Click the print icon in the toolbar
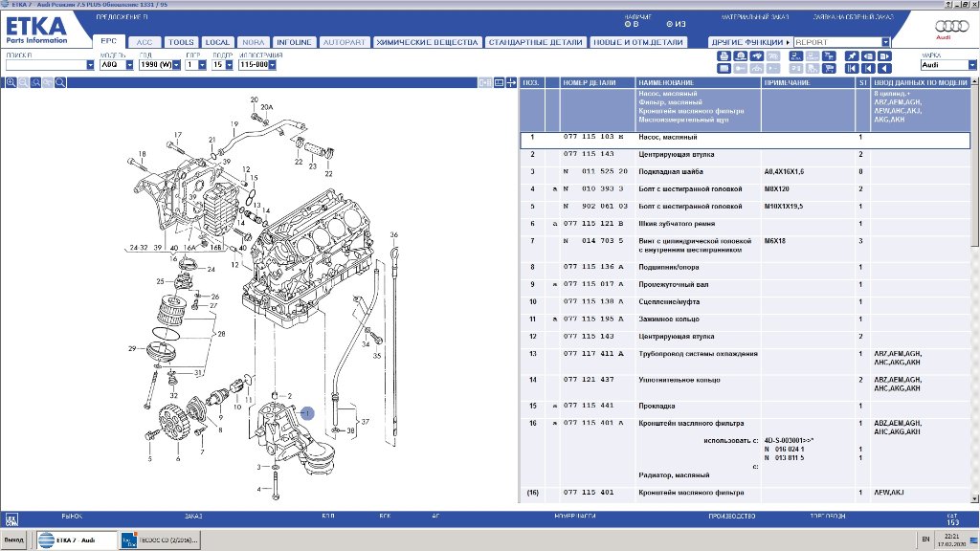 (x=724, y=56)
